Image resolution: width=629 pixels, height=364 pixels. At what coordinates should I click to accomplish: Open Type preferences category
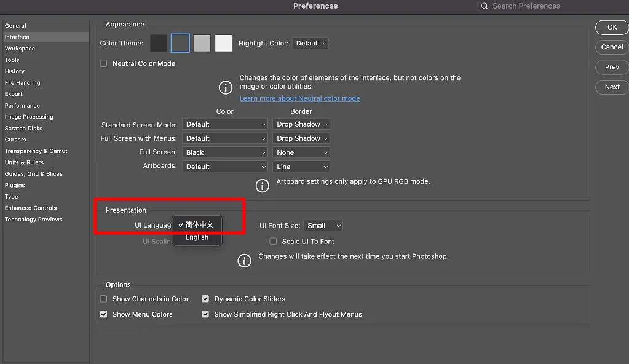[x=46, y=197]
